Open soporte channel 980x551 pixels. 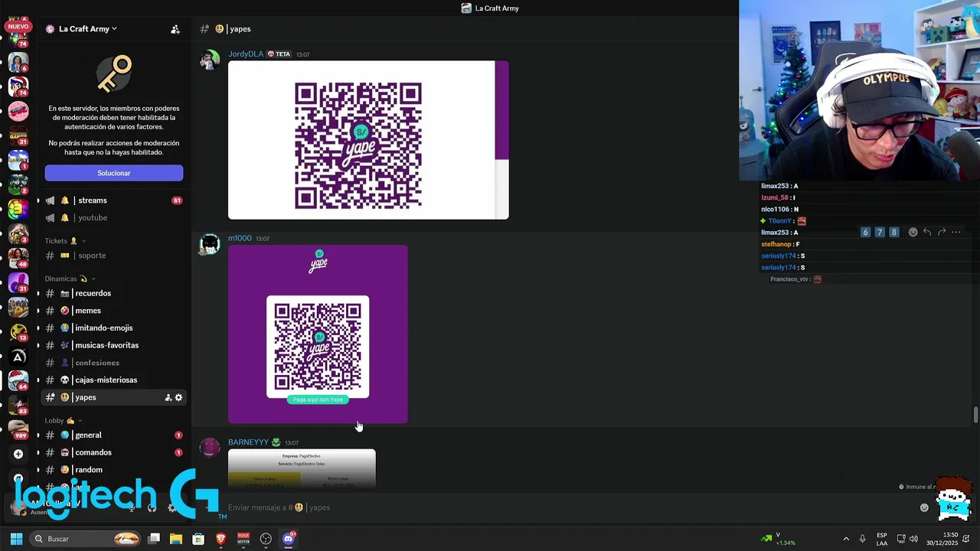[x=113, y=256]
